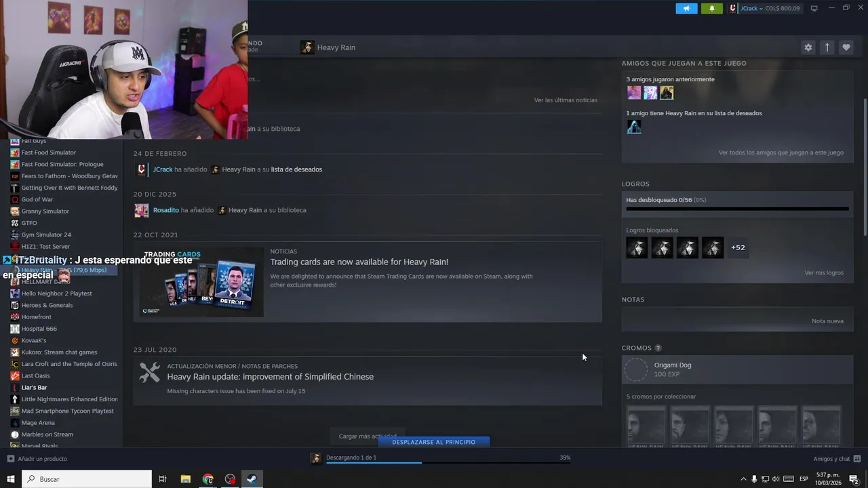Click 'Añadir un producto' button
The width and height of the screenshot is (868, 488).
coord(37,459)
